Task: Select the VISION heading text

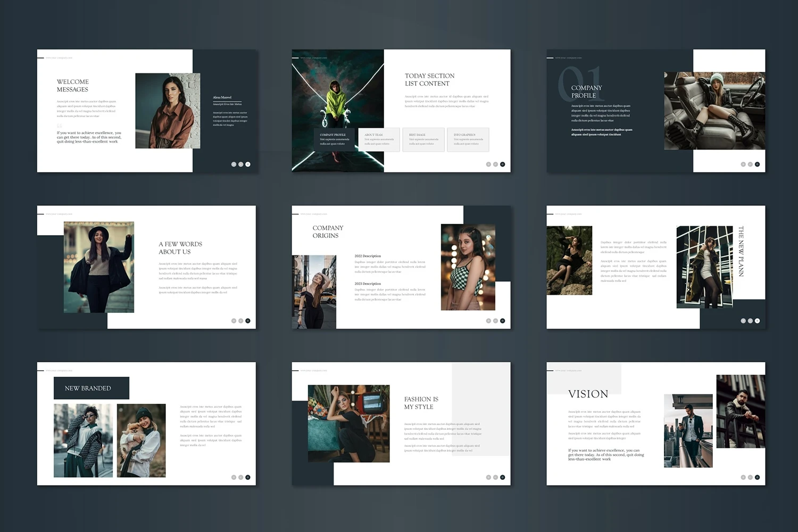Action: (x=588, y=394)
